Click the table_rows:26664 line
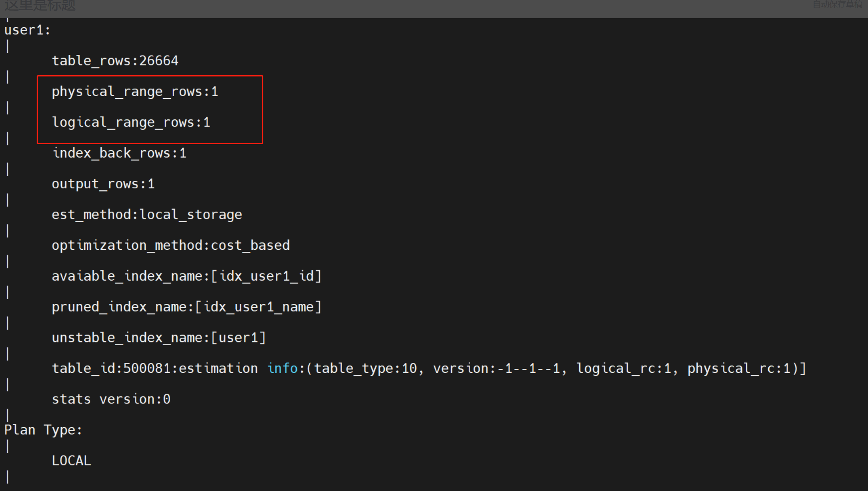 (115, 61)
